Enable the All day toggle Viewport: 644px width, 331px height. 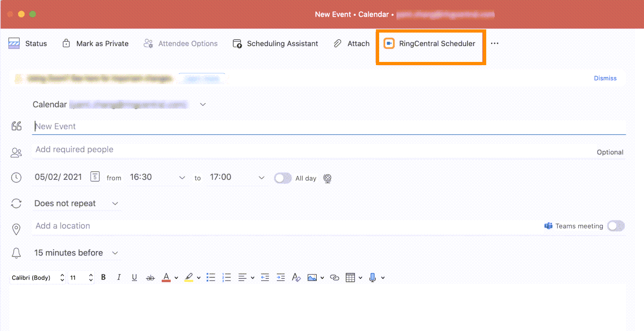(x=283, y=178)
